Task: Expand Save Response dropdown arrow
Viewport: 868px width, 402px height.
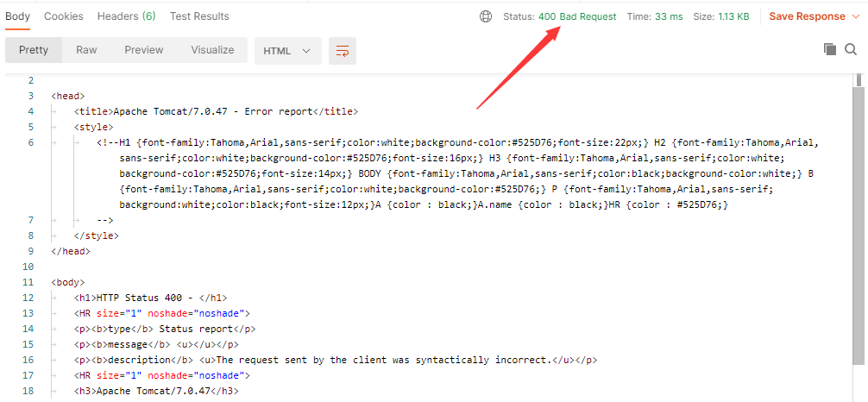Action: 857,16
